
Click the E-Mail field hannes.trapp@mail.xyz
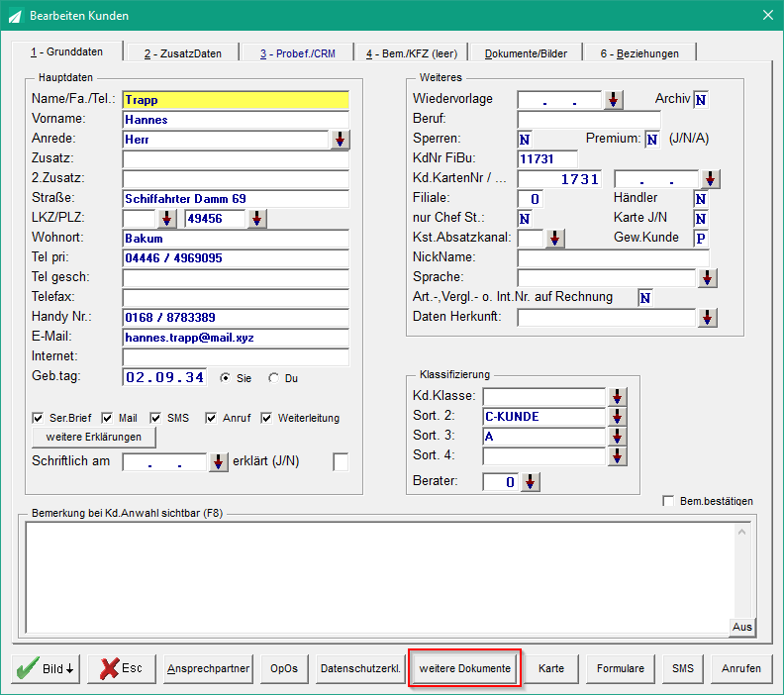click(x=236, y=338)
